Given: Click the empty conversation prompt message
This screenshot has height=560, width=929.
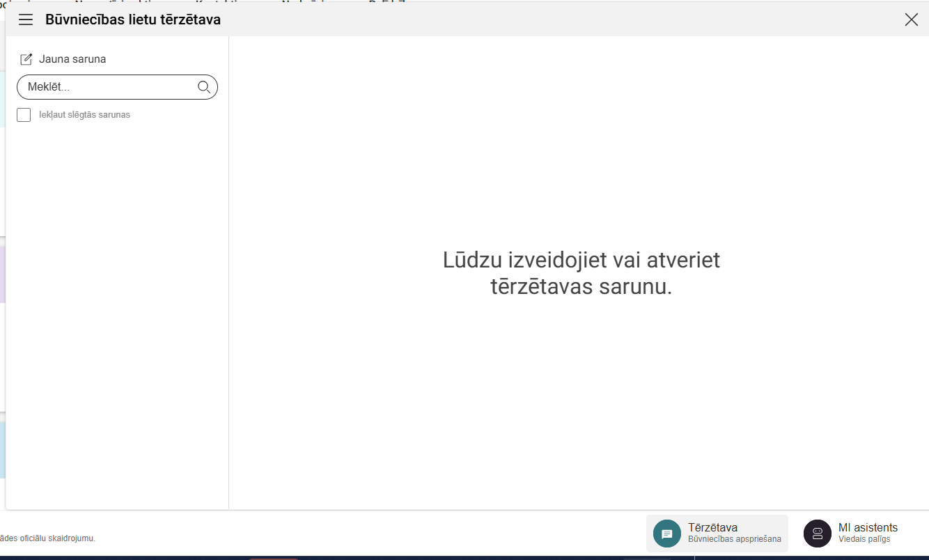Looking at the screenshot, I should point(581,272).
